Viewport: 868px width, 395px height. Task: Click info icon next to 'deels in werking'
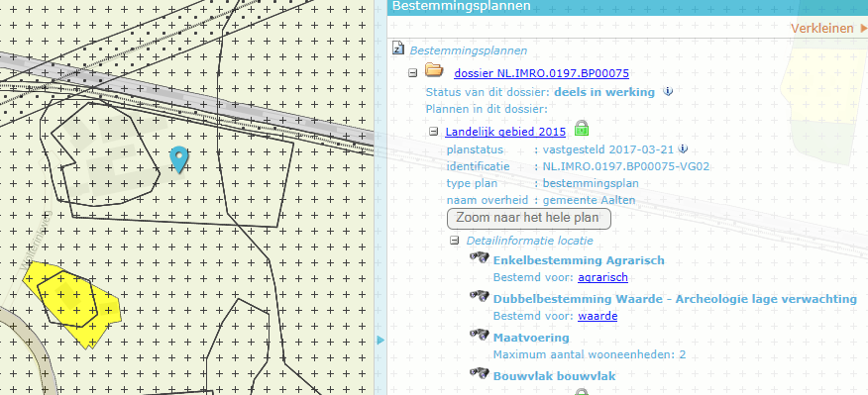668,91
